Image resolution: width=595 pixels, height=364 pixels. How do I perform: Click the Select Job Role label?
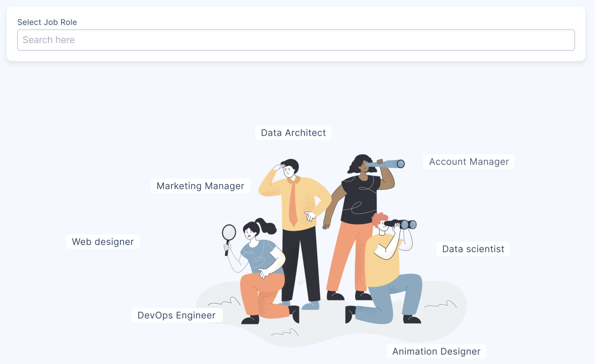47,22
